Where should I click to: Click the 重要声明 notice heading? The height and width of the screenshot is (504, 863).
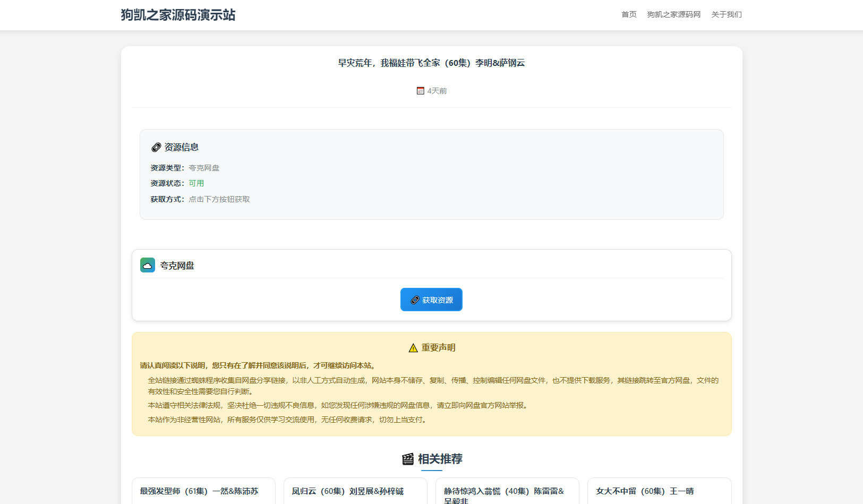(x=438, y=348)
